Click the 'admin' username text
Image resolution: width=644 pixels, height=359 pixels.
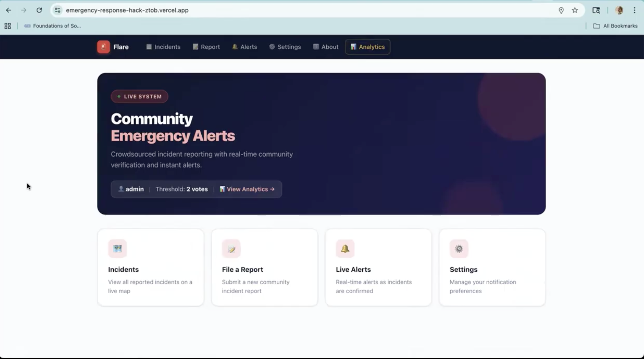(x=135, y=189)
